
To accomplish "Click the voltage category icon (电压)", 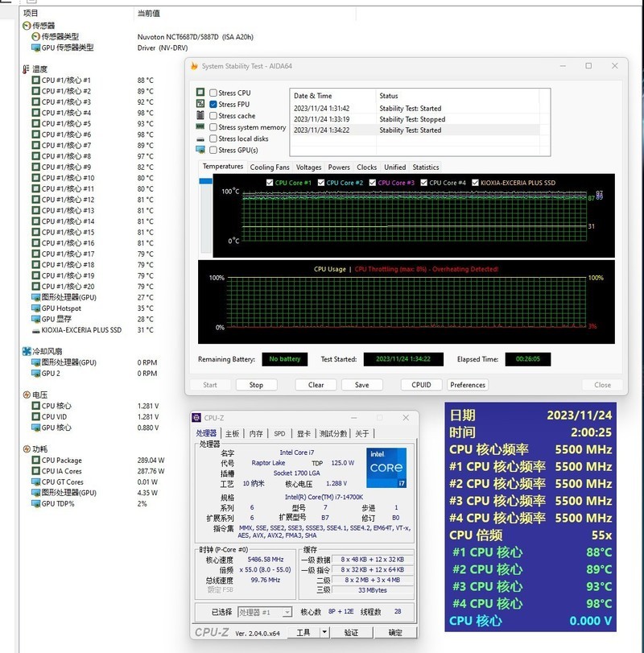I will [x=27, y=395].
